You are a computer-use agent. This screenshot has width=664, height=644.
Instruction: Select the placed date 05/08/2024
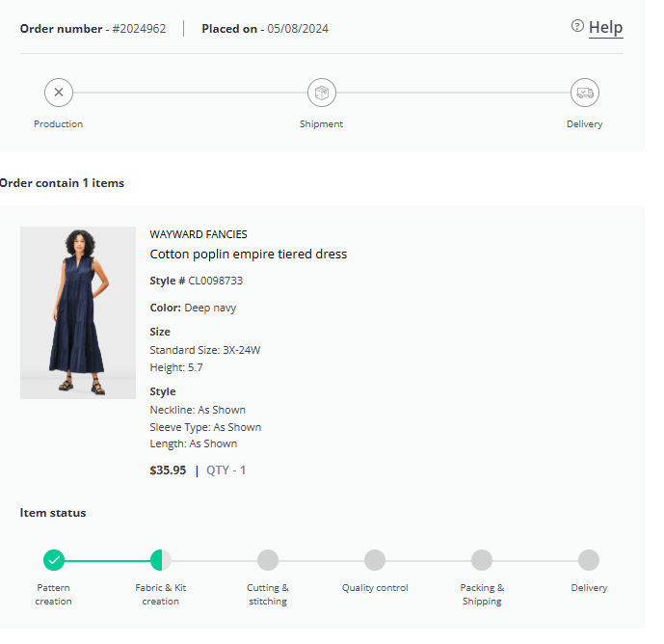pos(298,29)
